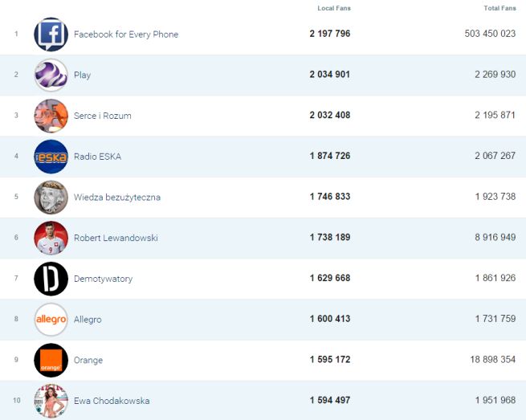Click the Wiedza bezużyteczna avatar icon

51,198
